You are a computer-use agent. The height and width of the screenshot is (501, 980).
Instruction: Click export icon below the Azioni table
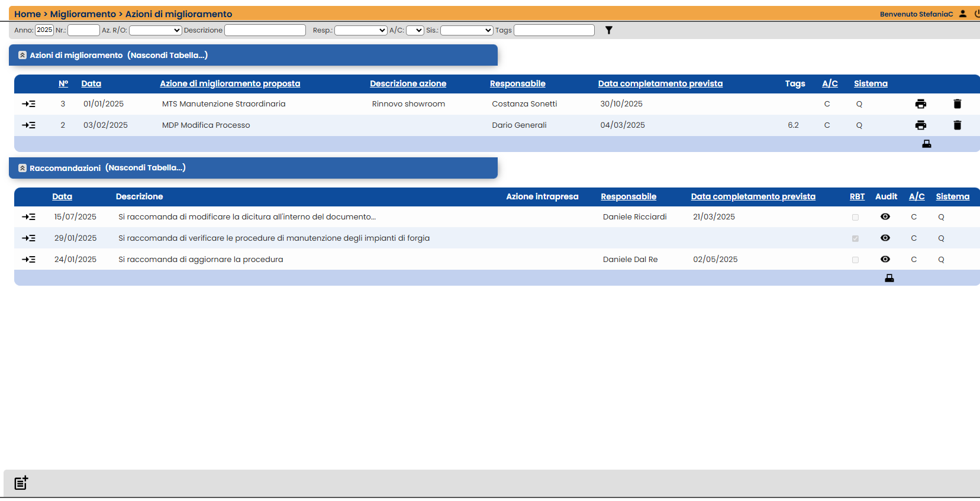click(x=927, y=144)
